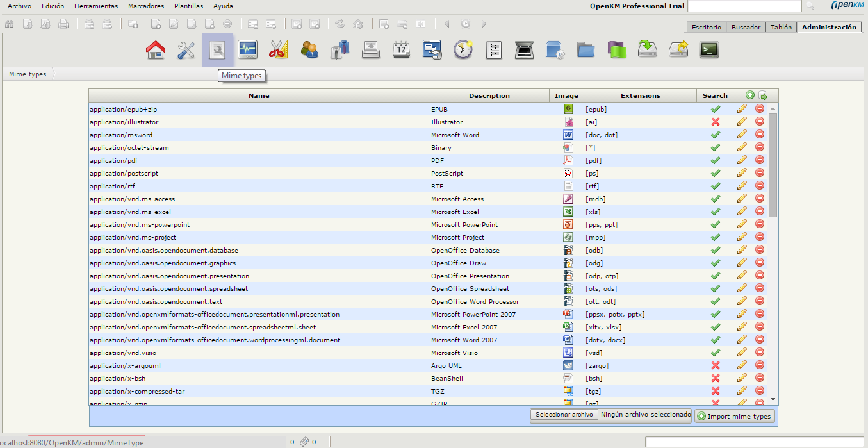Viewport: 868px width, 448px height.
Task: Open the Herramientas menu
Action: (x=96, y=6)
